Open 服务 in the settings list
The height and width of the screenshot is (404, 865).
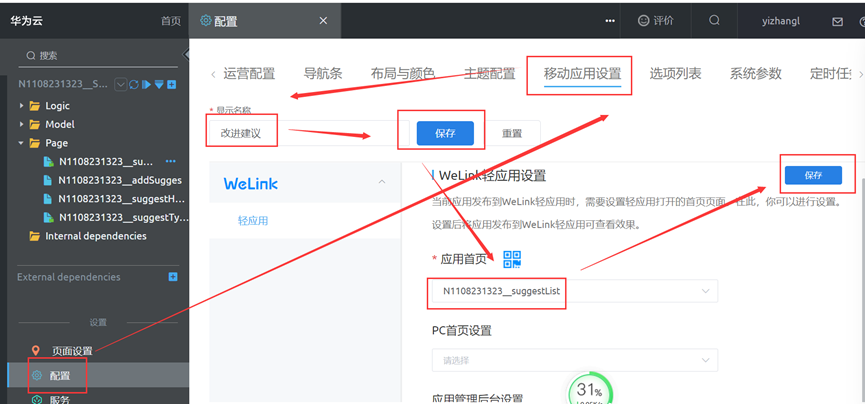(x=60, y=400)
